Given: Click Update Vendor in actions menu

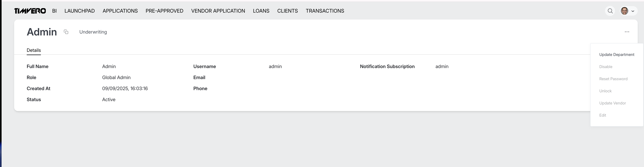Looking at the screenshot, I should (612, 103).
